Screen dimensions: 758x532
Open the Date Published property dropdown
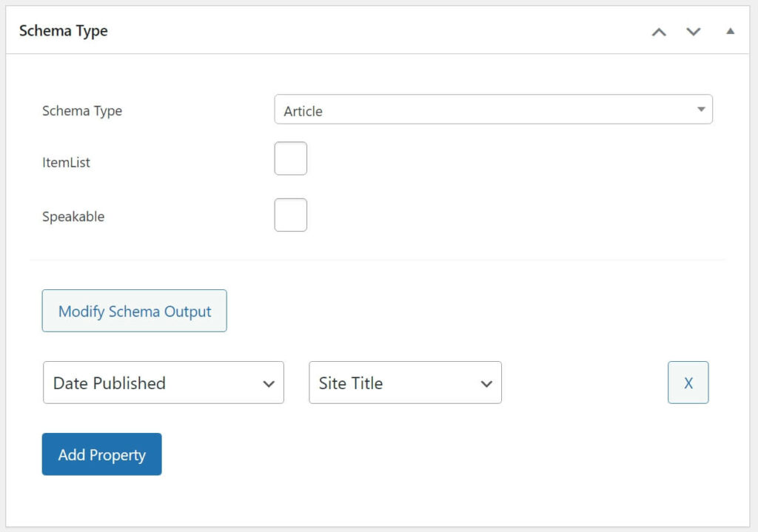(x=163, y=383)
